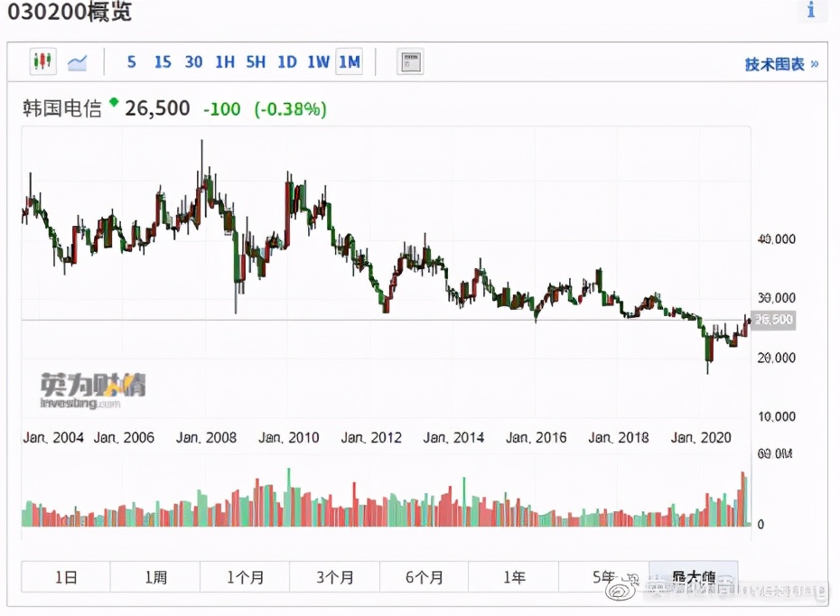Switch to candlestick chart type
Screen dimensions: 840x616
42,62
